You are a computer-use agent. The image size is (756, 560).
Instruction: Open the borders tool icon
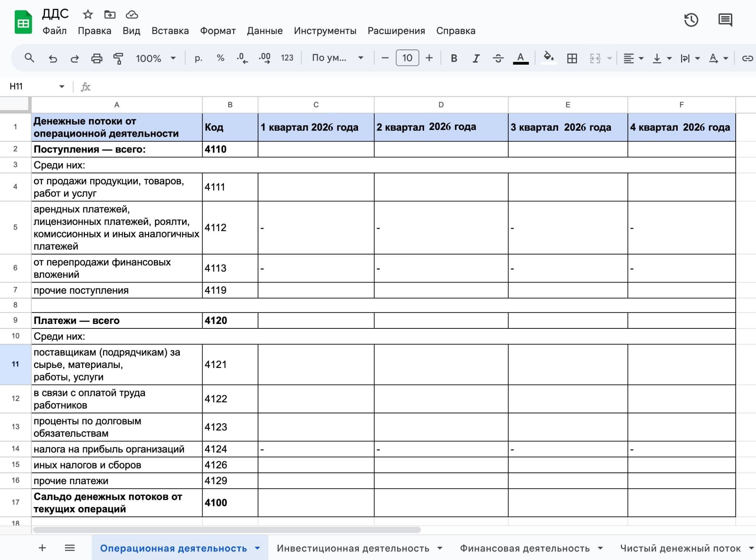572,58
